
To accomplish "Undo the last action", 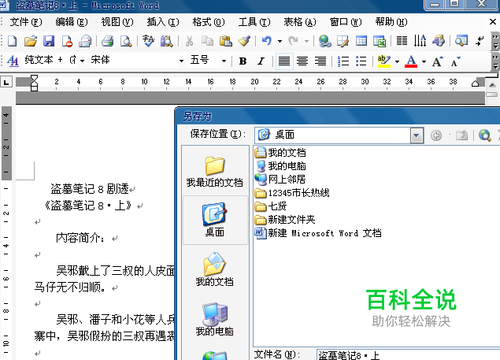I will (266, 41).
